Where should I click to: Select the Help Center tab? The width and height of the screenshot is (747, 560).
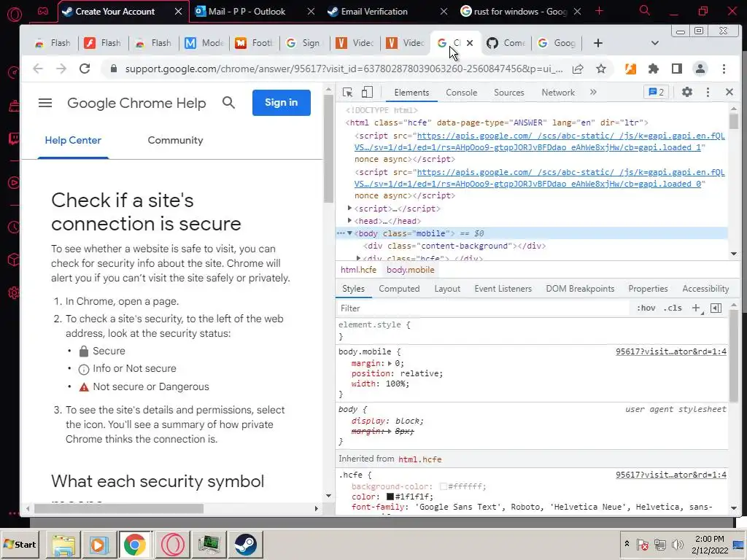73,140
